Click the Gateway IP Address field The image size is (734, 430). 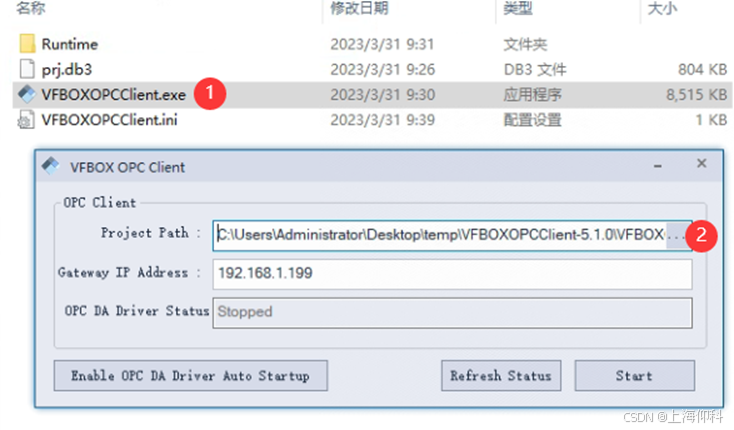click(x=452, y=273)
